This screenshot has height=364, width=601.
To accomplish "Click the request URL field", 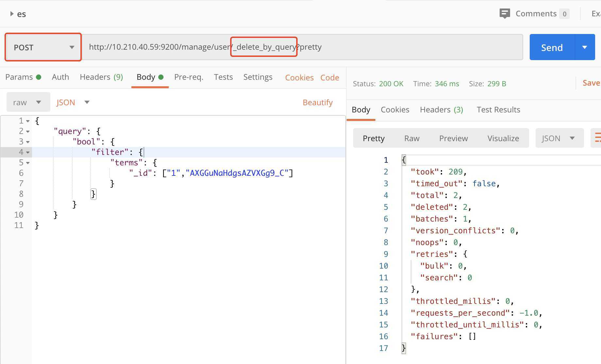I will (x=302, y=47).
